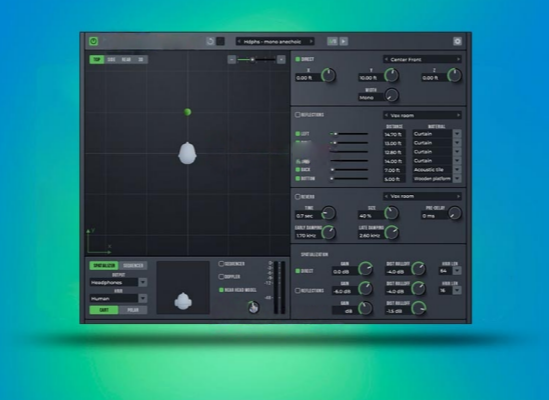Select the Polar coordinates button
The width and height of the screenshot is (549, 400).
(x=133, y=310)
